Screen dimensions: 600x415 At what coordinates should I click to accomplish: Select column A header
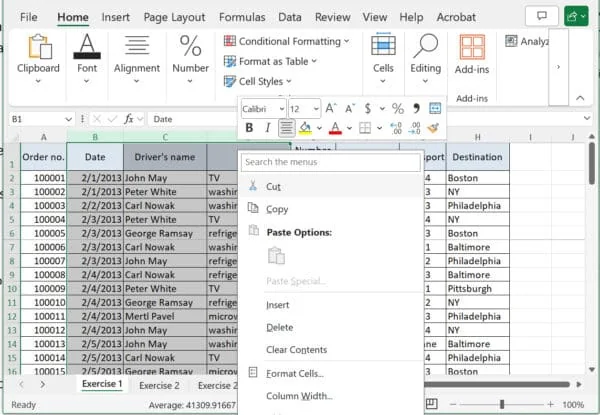44,137
